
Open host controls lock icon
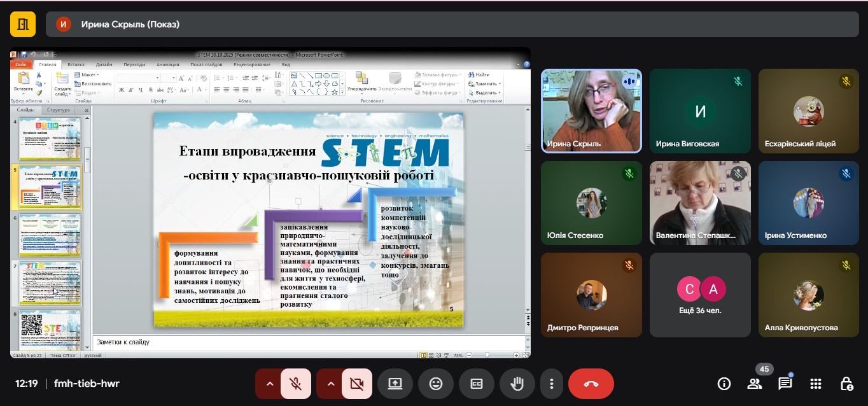[x=846, y=384]
